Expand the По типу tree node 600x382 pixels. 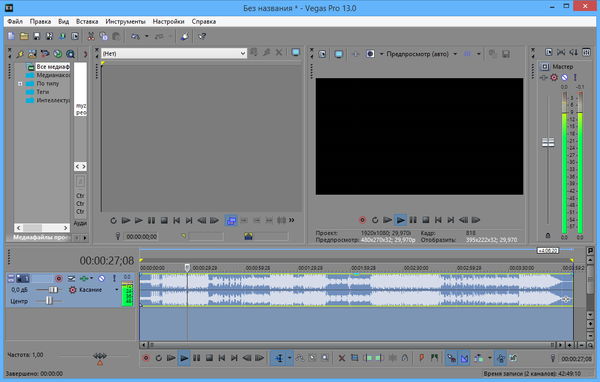coord(20,83)
